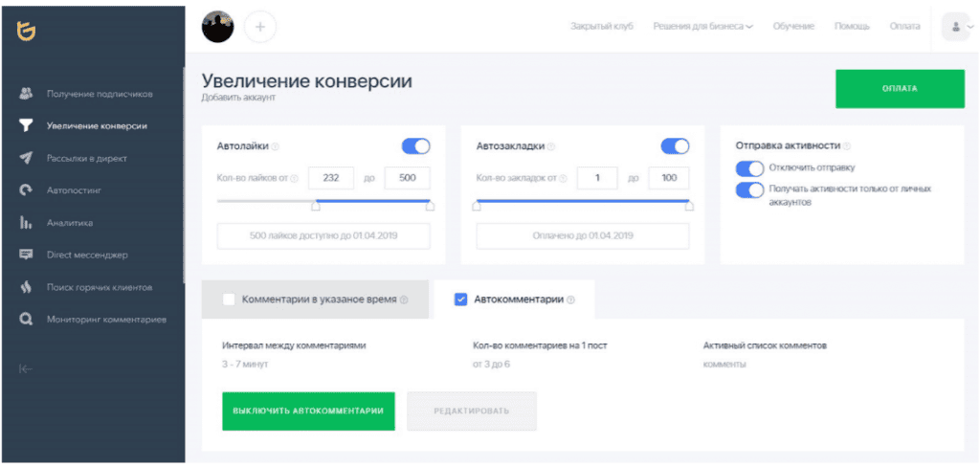Click the maximum bookmarks field showing 100

(669, 178)
